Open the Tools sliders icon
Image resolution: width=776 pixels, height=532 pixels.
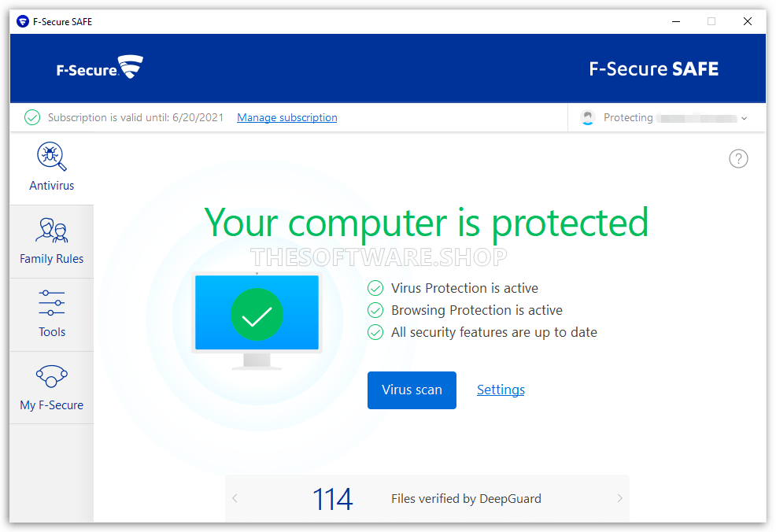[51, 303]
